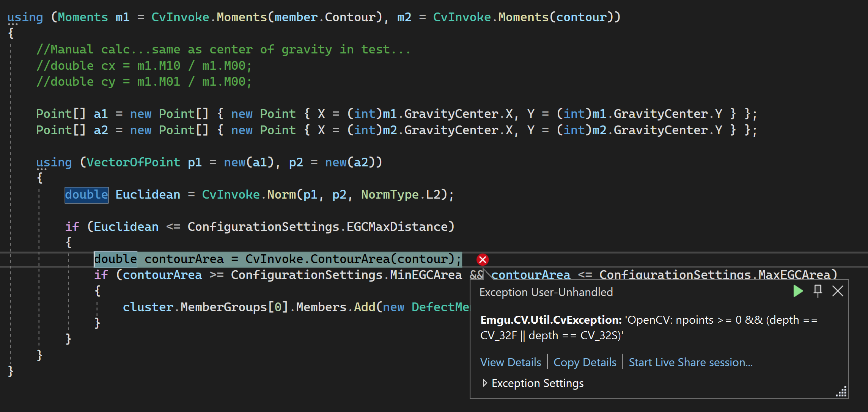Close the Exception Helper popup
This screenshot has width=868, height=412.
838,291
